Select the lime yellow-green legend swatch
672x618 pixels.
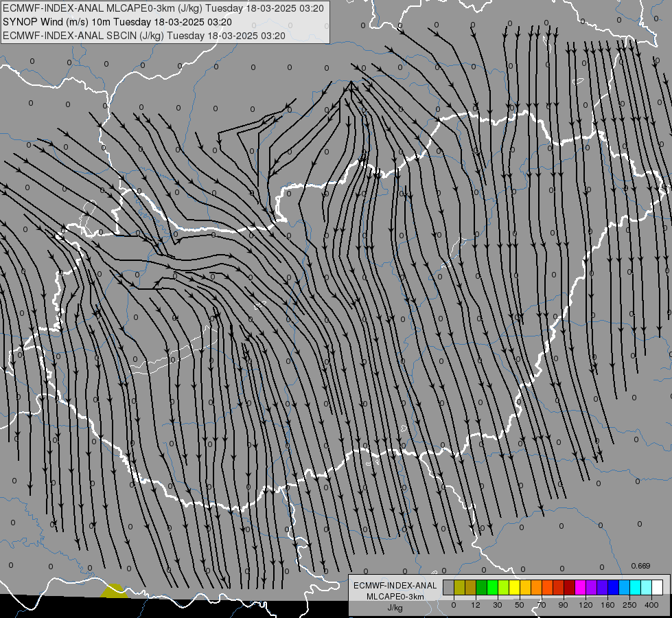[504, 587]
